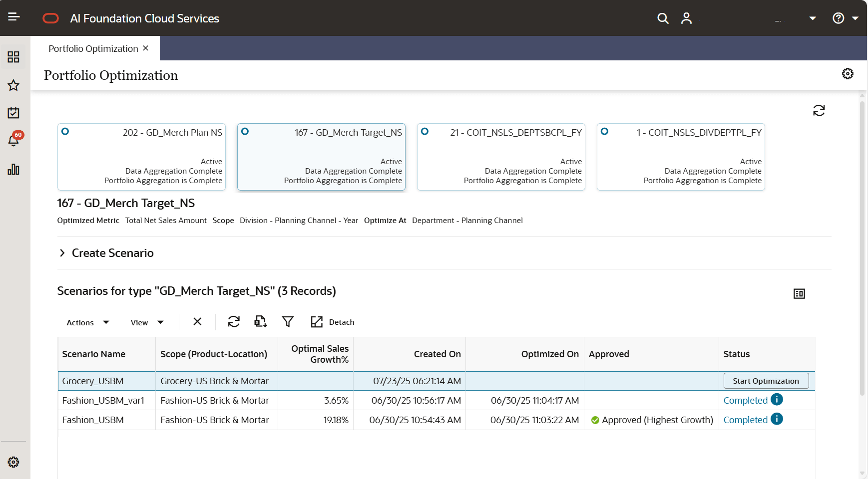Open the hamburger navigation menu

(14, 17)
